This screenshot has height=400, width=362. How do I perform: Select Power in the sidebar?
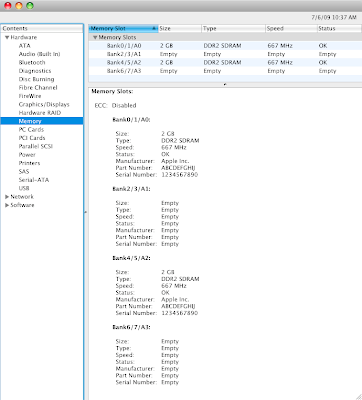coord(27,155)
